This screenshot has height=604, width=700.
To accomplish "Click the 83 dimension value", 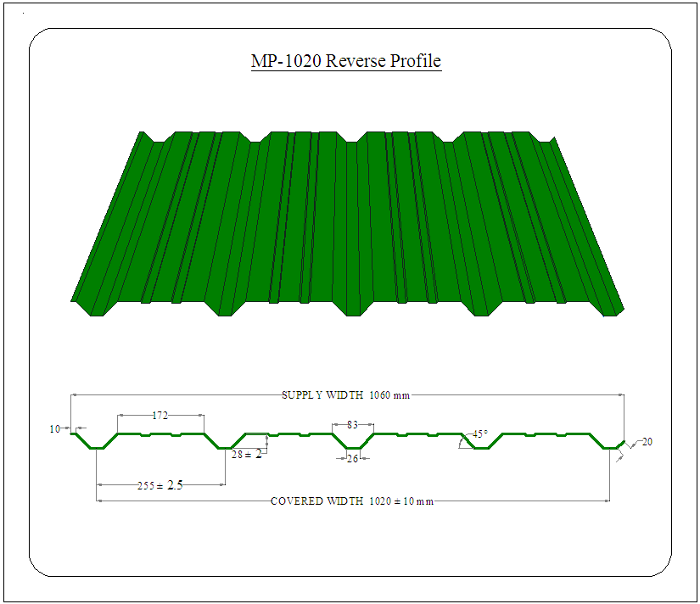I will pos(352,424).
